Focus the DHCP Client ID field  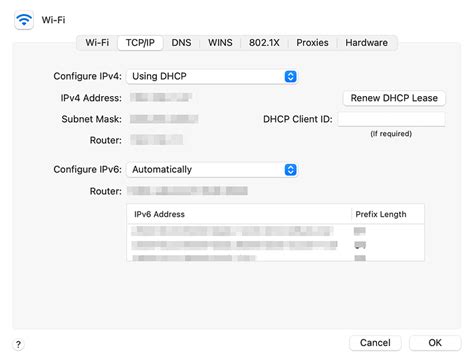[x=391, y=119]
